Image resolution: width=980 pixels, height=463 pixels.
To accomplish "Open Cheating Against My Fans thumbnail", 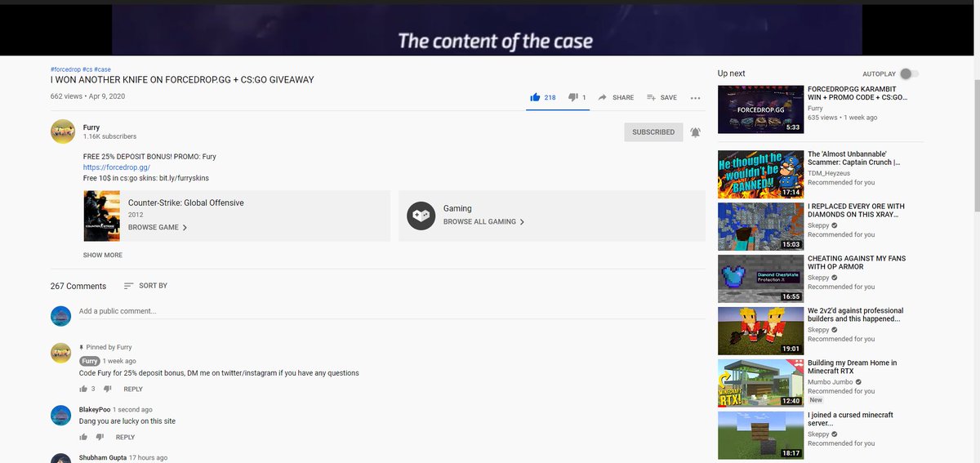I will pyautogui.click(x=760, y=278).
